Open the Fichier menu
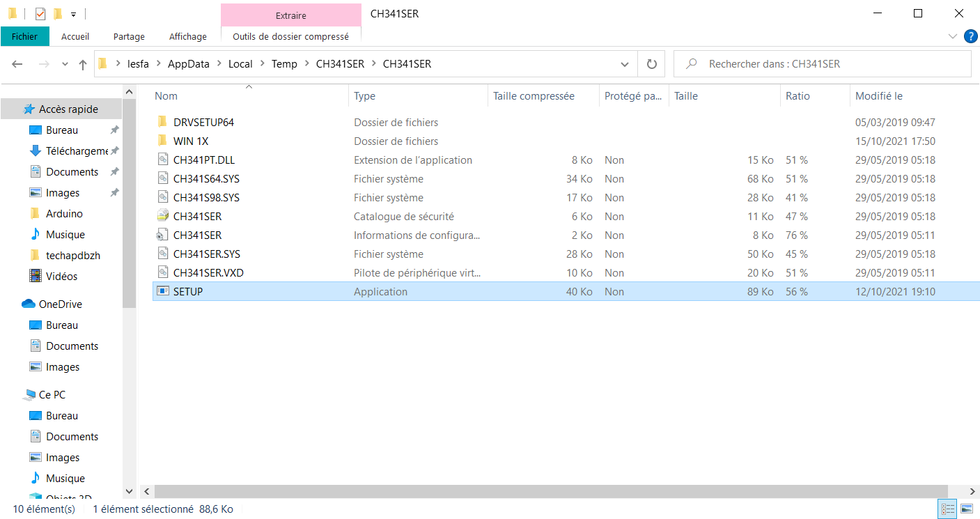This screenshot has height=519, width=980. click(x=24, y=36)
